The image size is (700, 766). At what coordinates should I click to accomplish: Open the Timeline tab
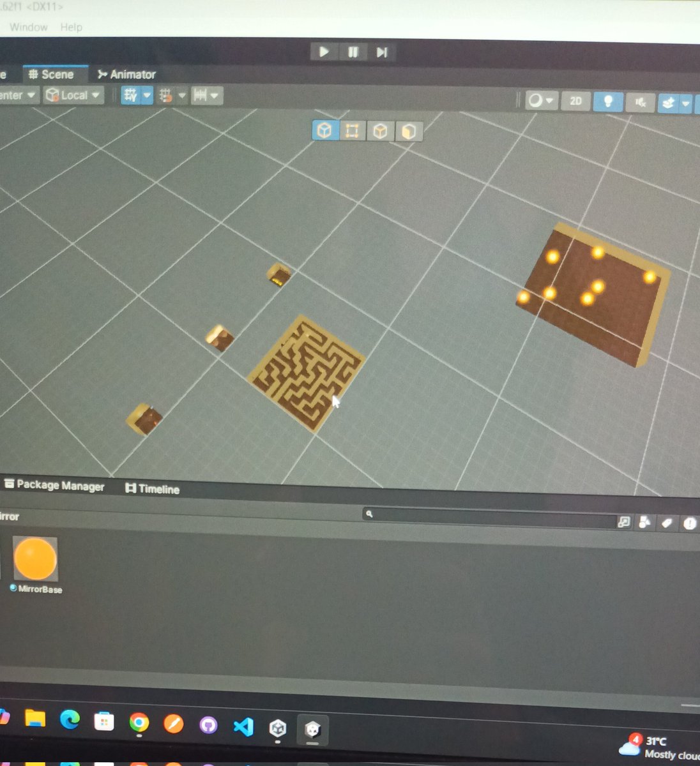coord(152,489)
